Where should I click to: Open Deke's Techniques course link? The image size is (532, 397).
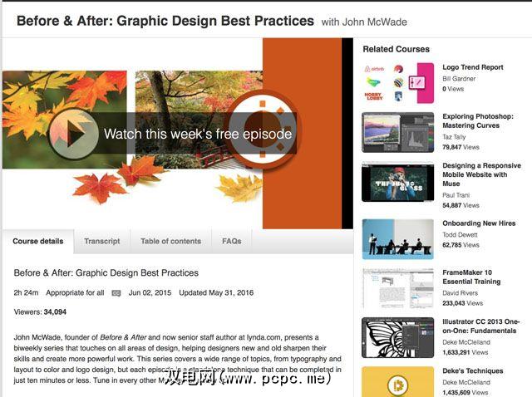[x=473, y=371]
